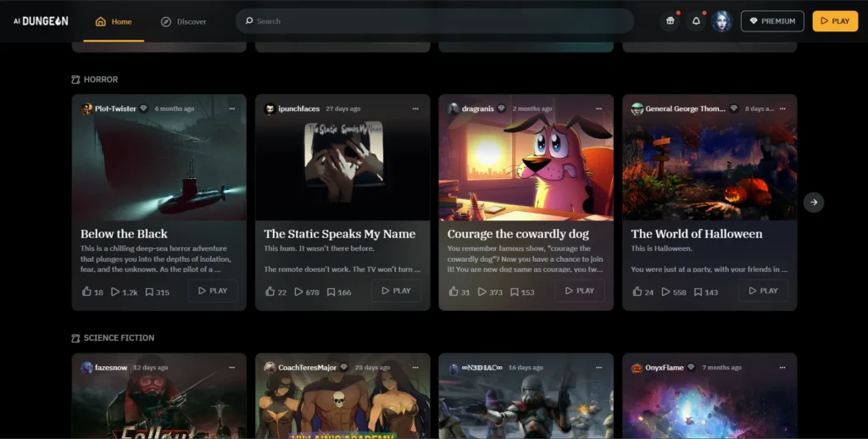The image size is (868, 439).
Task: Open more options on CoachTeresMajor card
Action: click(415, 367)
